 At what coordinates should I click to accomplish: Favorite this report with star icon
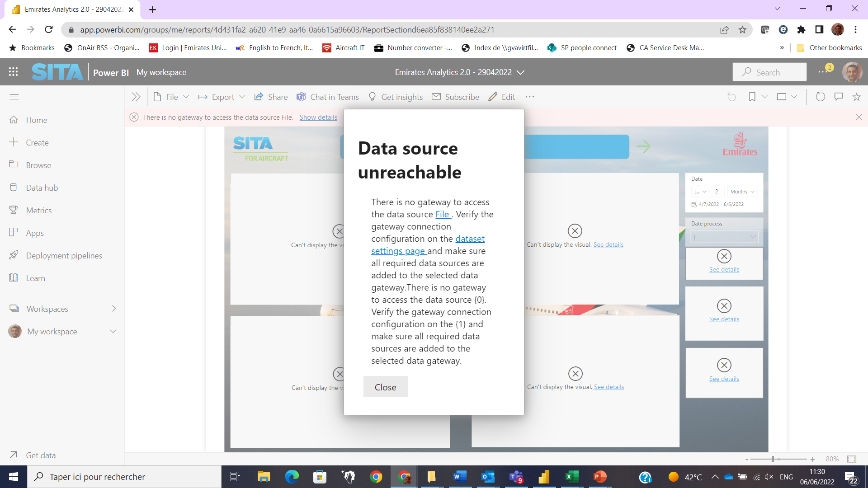click(857, 97)
